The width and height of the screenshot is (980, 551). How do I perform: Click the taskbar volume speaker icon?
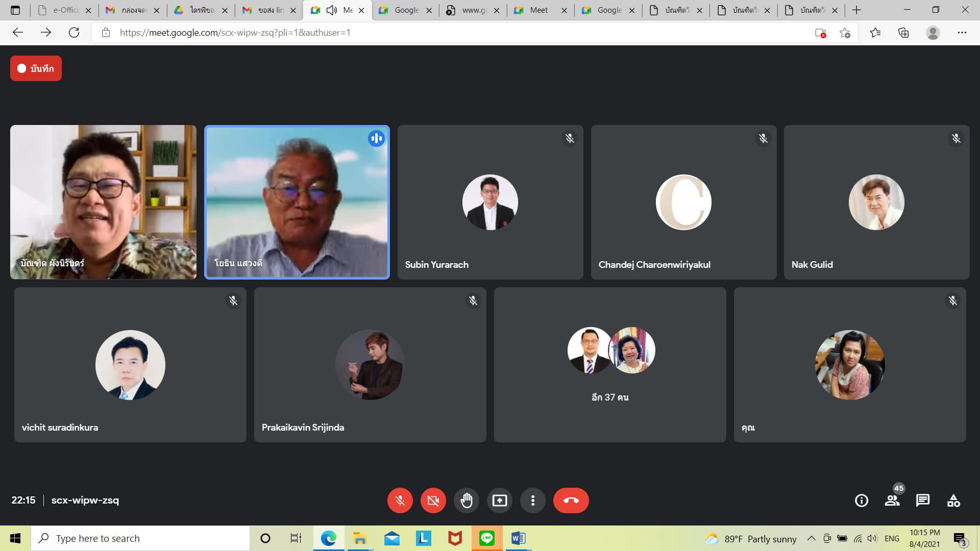pyautogui.click(x=872, y=538)
